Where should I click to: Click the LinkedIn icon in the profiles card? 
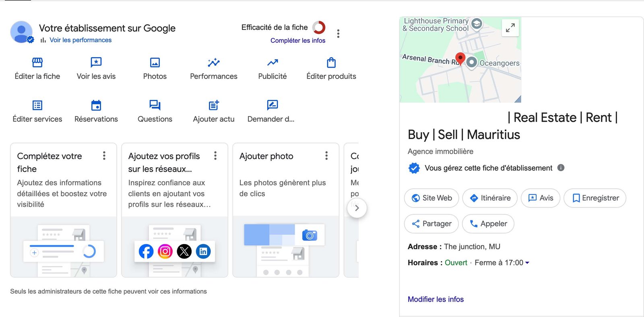coord(203,251)
